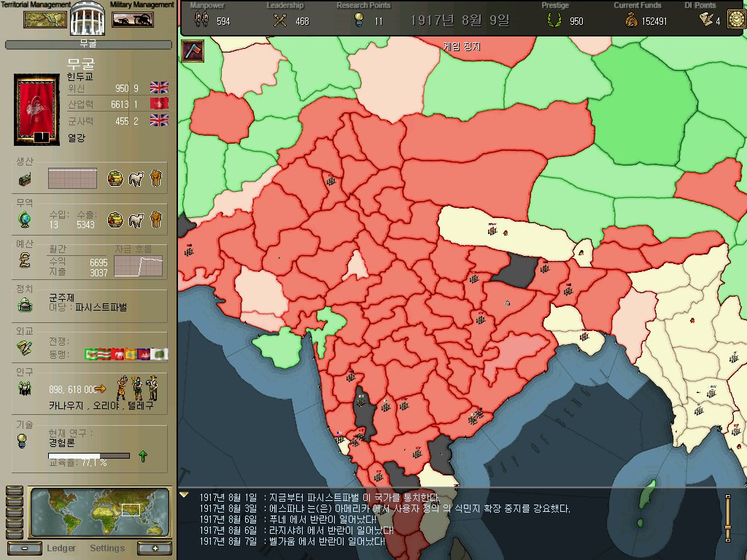Switch to the Military Management view

click(132, 19)
